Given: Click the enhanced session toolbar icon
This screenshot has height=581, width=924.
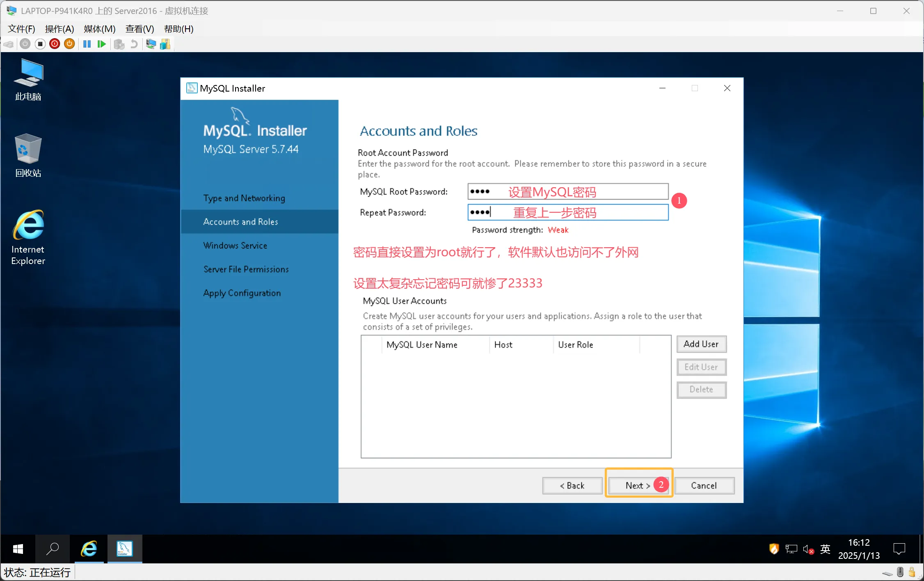Looking at the screenshot, I should tap(151, 44).
